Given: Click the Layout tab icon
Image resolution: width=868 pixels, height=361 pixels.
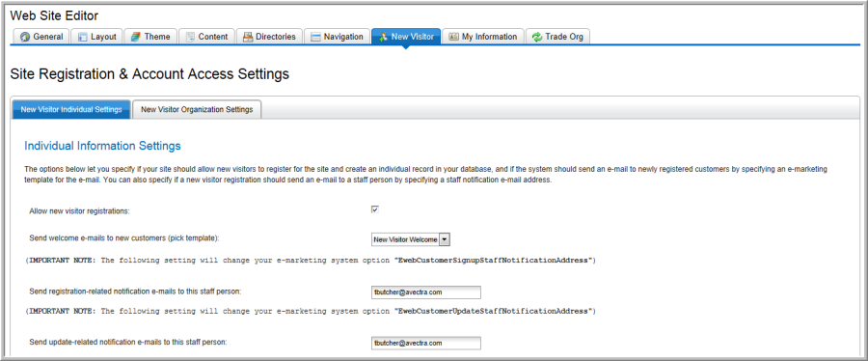Looking at the screenshot, I should (83, 37).
